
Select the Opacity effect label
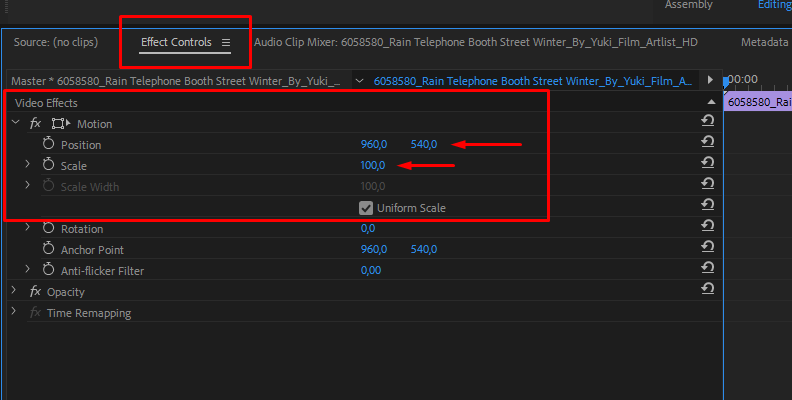tap(66, 292)
